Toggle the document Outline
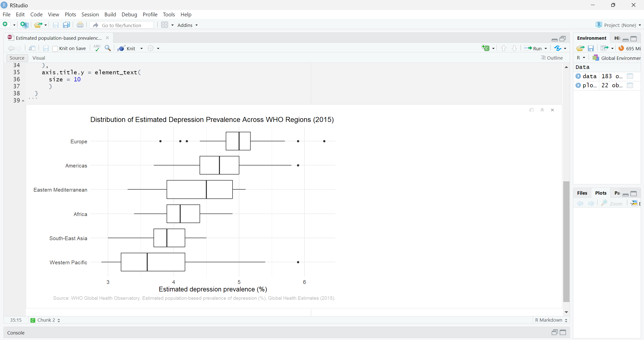 coord(552,58)
